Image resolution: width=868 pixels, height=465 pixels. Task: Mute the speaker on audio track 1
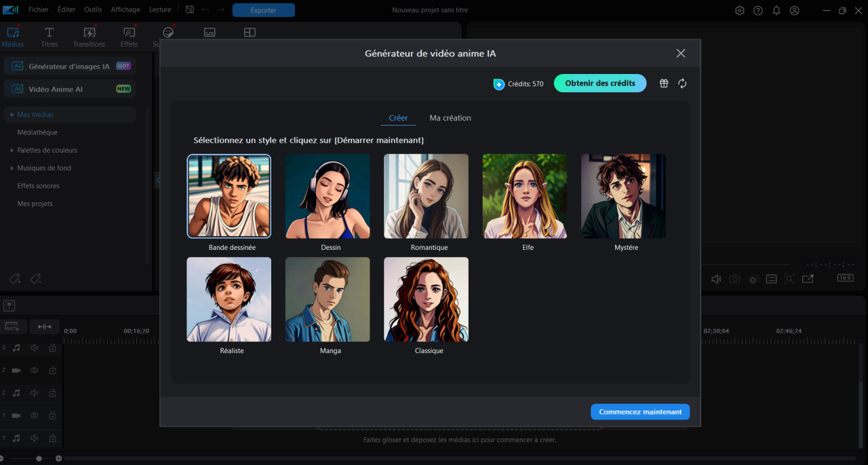[x=34, y=438]
